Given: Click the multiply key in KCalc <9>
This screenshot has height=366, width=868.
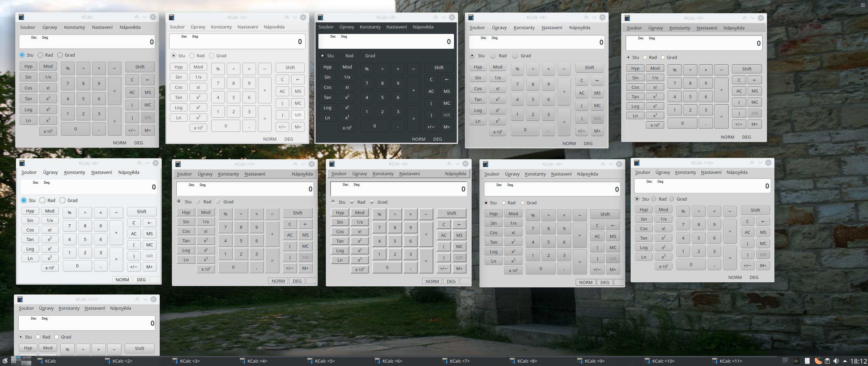Looking at the screenshot, I should (564, 215).
